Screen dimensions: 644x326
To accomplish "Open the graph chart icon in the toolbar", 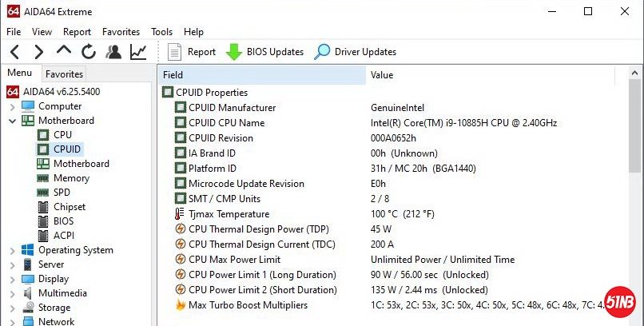I will coord(138,52).
